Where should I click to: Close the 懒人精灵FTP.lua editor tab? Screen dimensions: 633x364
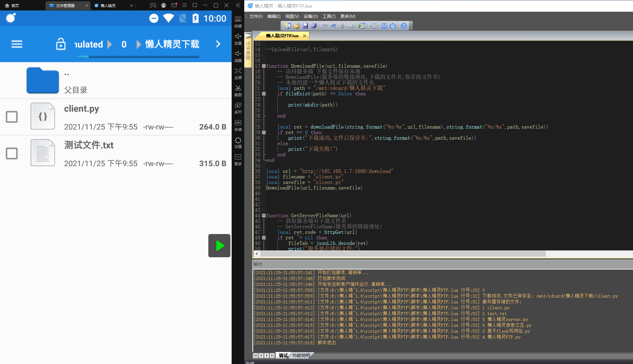coord(305,36)
